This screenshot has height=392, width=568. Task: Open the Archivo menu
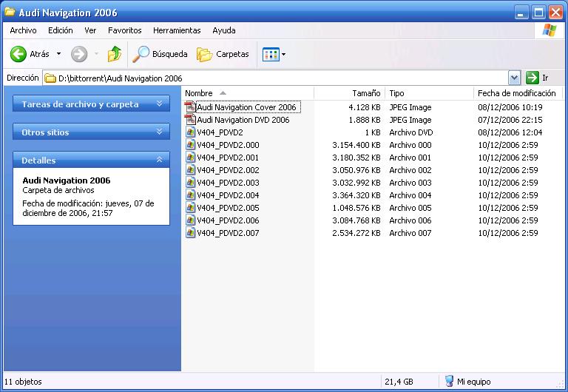click(23, 30)
